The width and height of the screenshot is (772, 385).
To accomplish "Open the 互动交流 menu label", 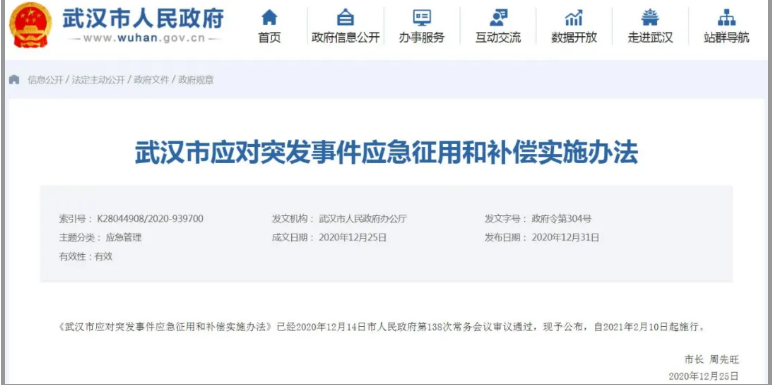I will (498, 37).
